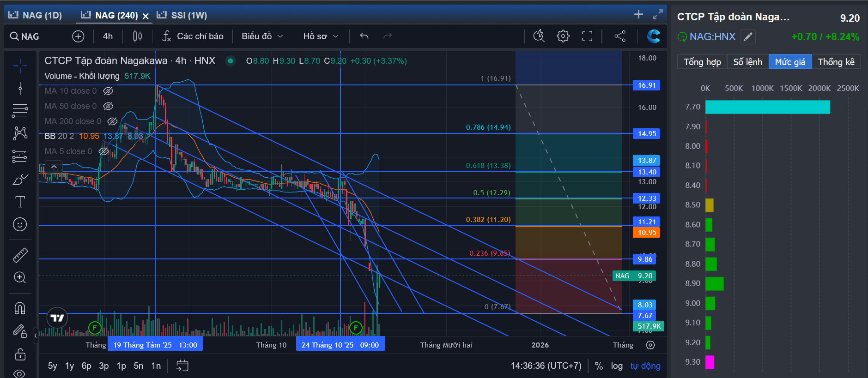Toggle percent scale mode
868x378 pixels.
599,366
